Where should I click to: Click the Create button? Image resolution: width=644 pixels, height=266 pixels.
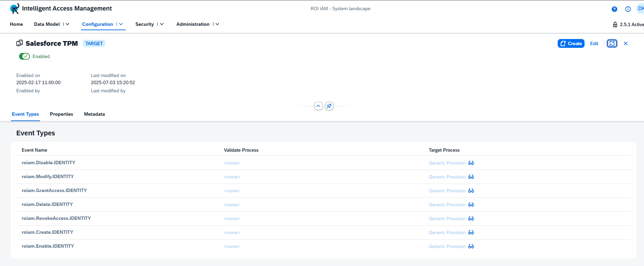pyautogui.click(x=571, y=43)
